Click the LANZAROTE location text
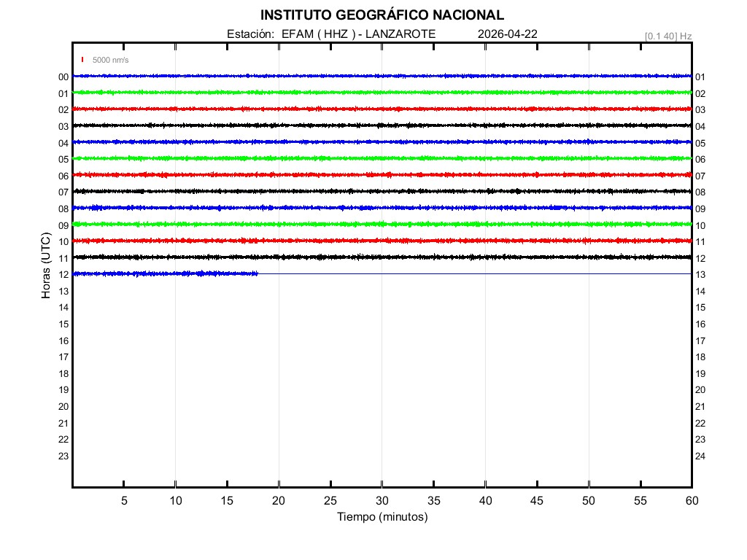The width and height of the screenshot is (747, 560). [400, 34]
